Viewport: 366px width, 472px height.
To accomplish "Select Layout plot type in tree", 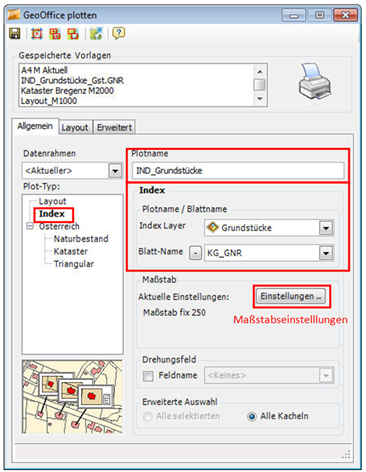I will (x=52, y=201).
